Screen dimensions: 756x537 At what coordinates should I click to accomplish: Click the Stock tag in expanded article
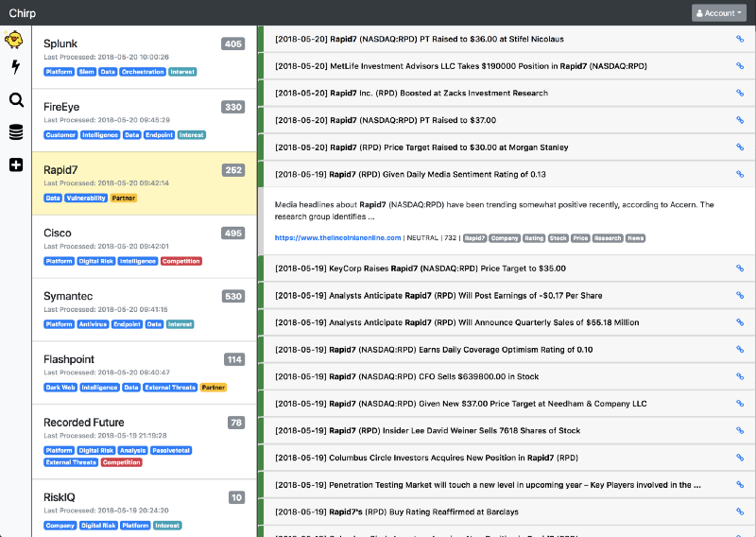(558, 238)
